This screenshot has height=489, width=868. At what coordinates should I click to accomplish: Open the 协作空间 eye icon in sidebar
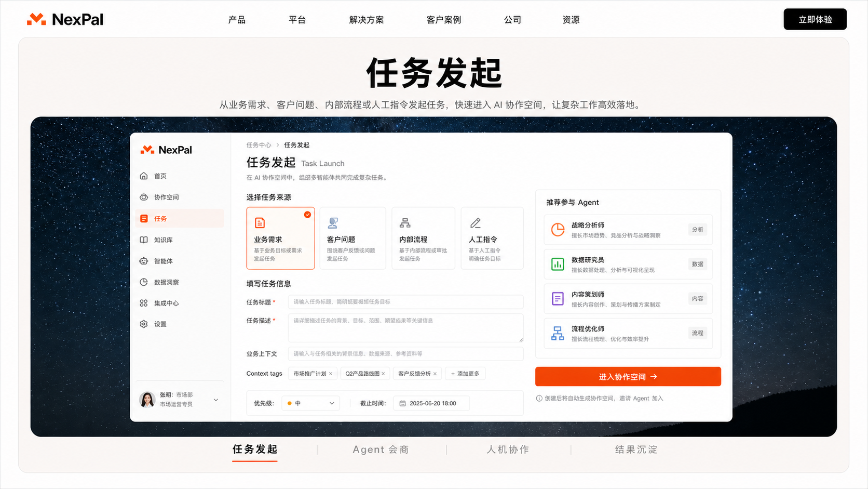tap(144, 197)
